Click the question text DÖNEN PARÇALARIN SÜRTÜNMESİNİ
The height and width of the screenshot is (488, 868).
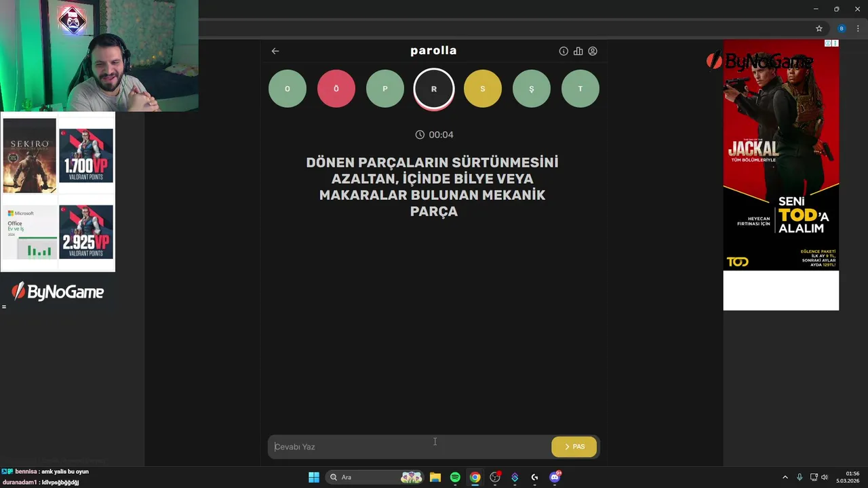coord(433,163)
